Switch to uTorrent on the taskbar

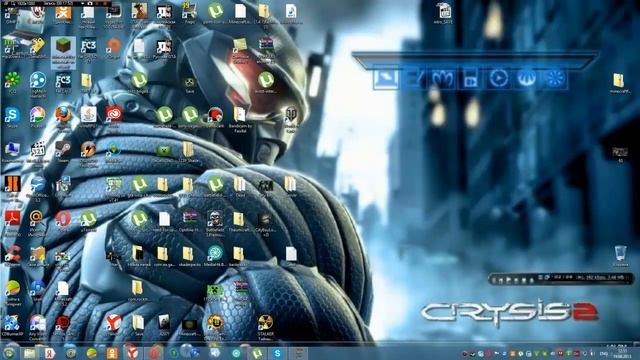[x=257, y=353]
